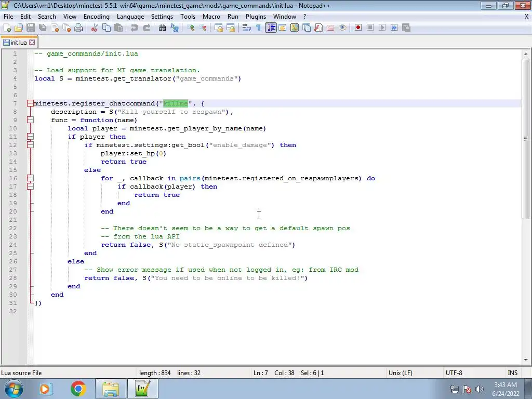Open the File menu

click(8, 16)
